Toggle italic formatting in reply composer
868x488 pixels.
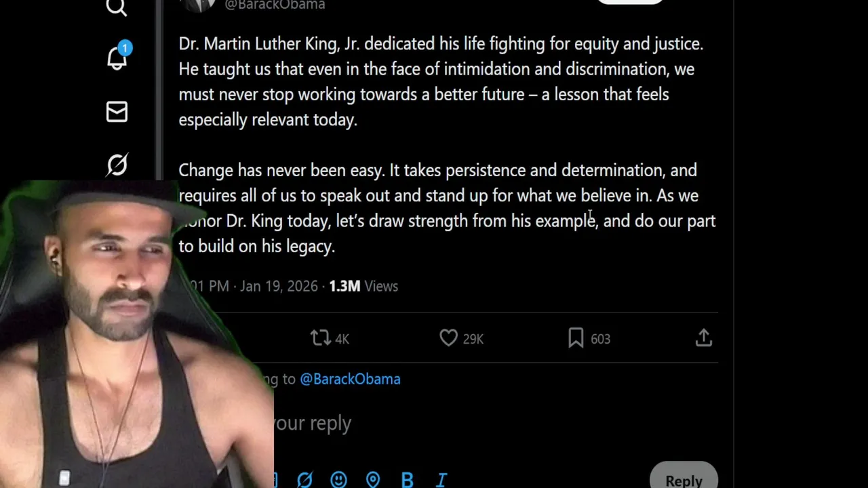pyautogui.click(x=441, y=480)
